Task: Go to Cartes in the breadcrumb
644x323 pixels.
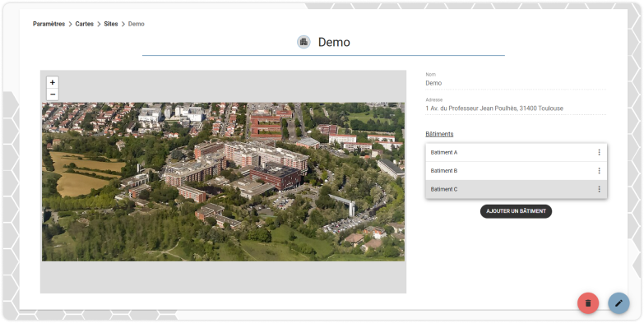Action: pyautogui.click(x=84, y=24)
